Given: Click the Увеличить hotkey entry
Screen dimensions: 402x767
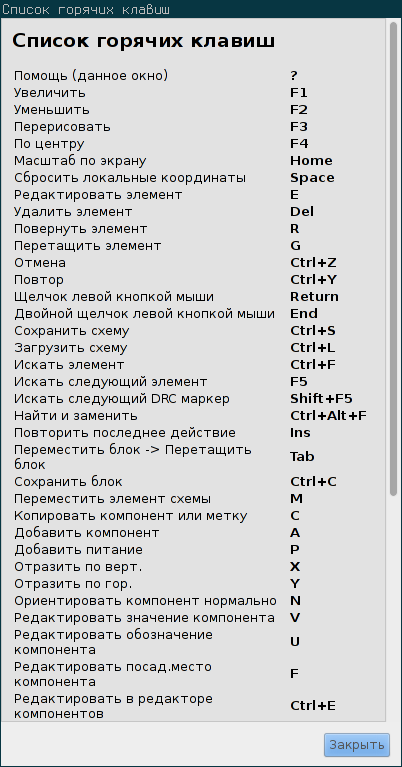Looking at the screenshot, I should (196, 93).
